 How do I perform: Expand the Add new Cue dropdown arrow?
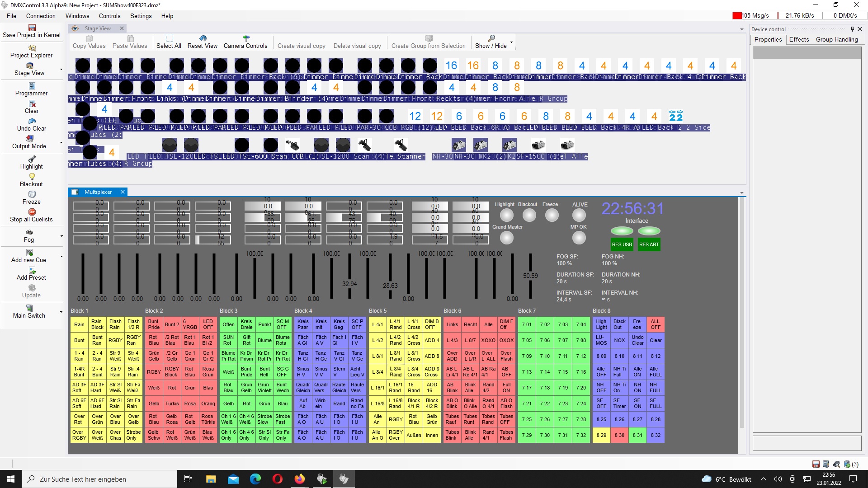[x=61, y=256]
